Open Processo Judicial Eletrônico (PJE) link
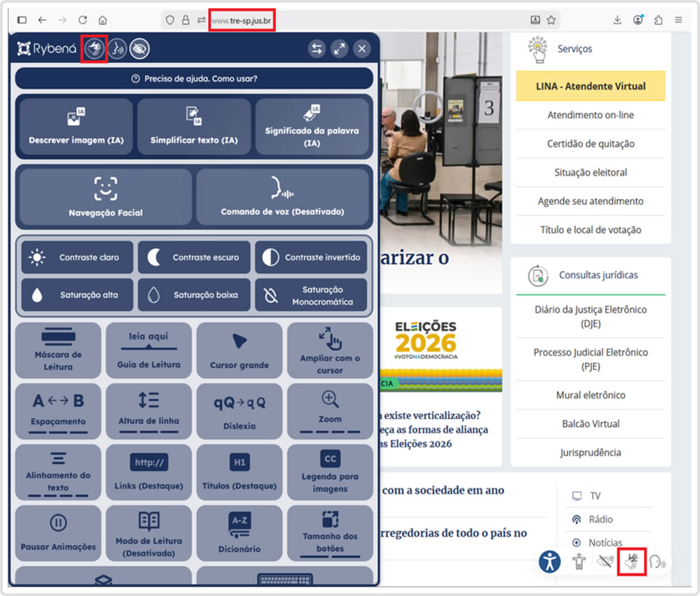700x596 pixels. [x=591, y=359]
